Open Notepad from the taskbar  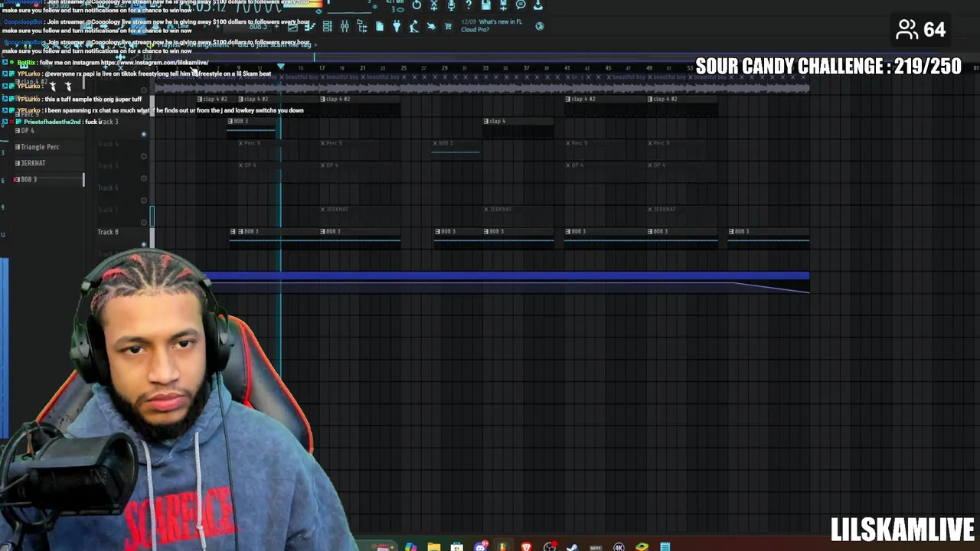point(665,546)
